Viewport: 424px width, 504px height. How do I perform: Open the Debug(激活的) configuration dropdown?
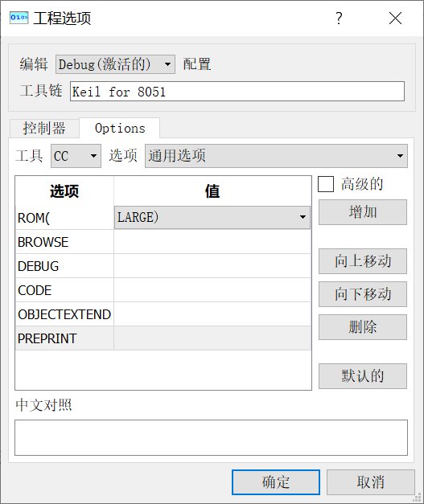(x=115, y=64)
